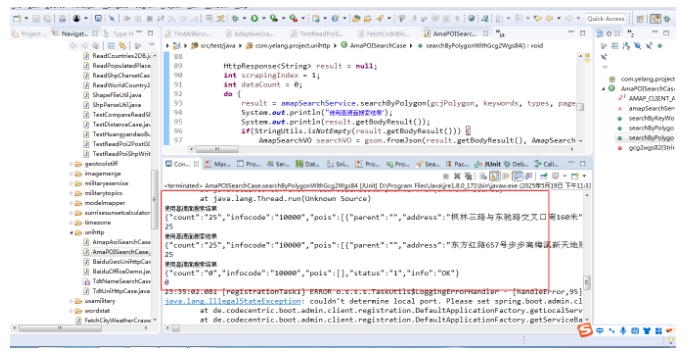Open the TestAllAiror editor tab
The image size is (690, 361).
point(188,33)
